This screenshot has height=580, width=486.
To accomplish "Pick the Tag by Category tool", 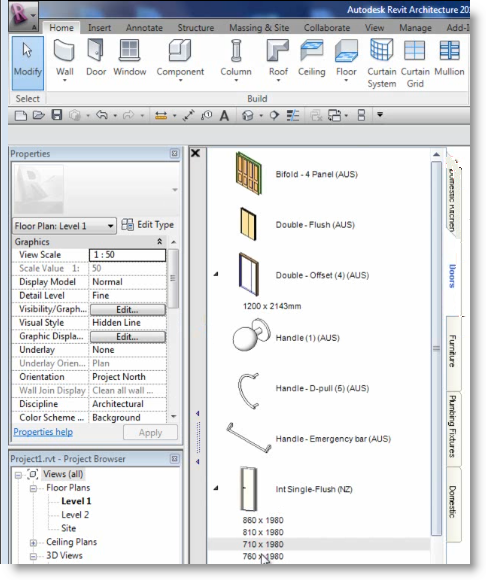I will [x=206, y=115].
